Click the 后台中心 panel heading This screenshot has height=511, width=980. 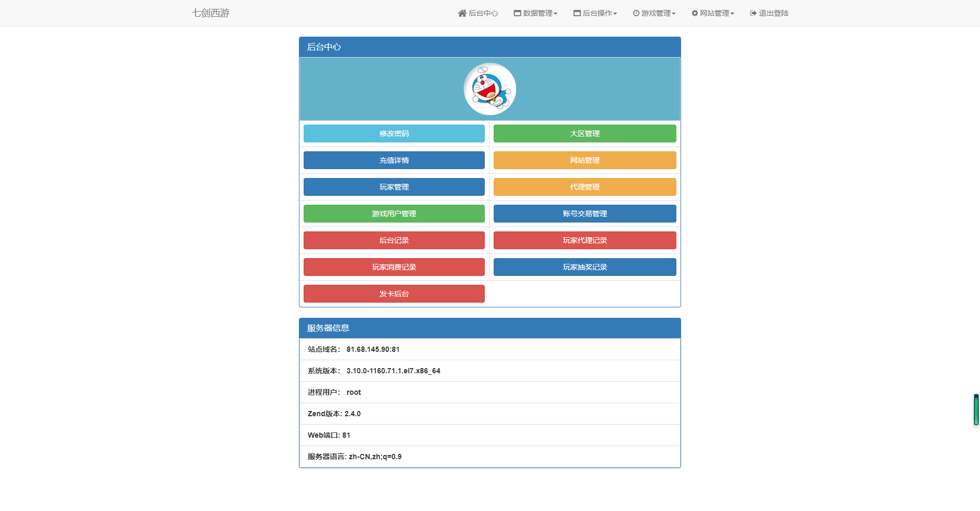click(x=490, y=47)
